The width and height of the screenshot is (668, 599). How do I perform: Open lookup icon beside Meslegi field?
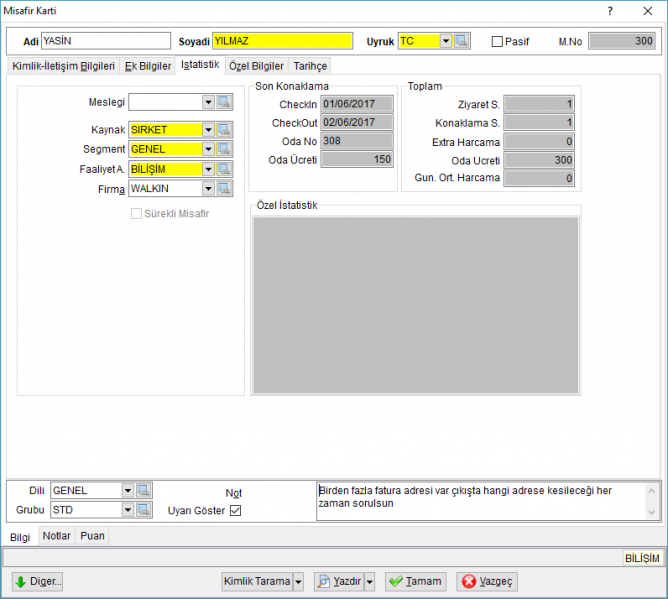224,102
